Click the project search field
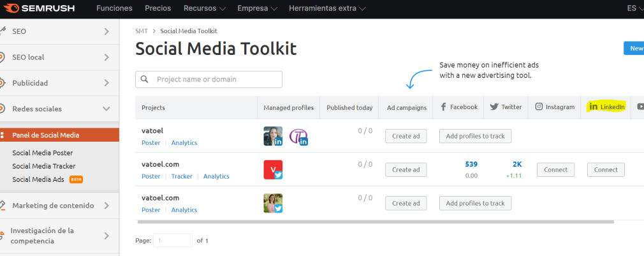Viewport: 644px width, 256px height. (x=209, y=79)
